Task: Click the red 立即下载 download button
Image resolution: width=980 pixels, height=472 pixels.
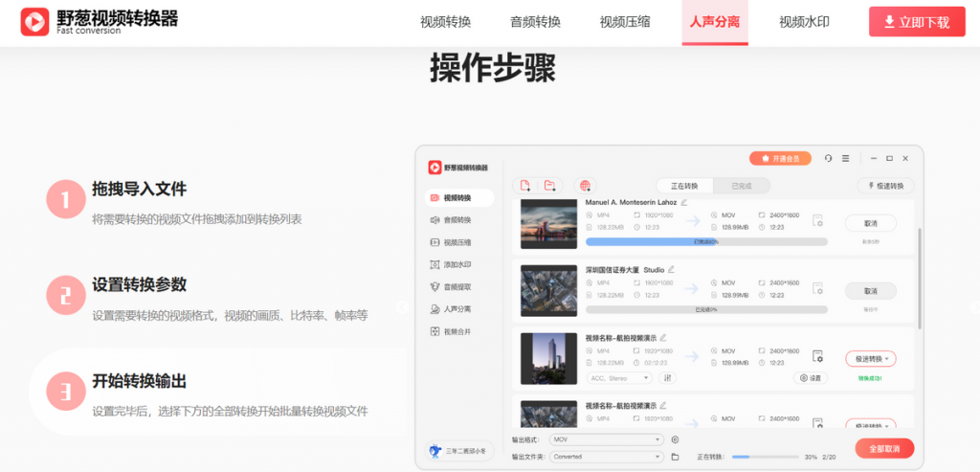Action: (x=917, y=22)
